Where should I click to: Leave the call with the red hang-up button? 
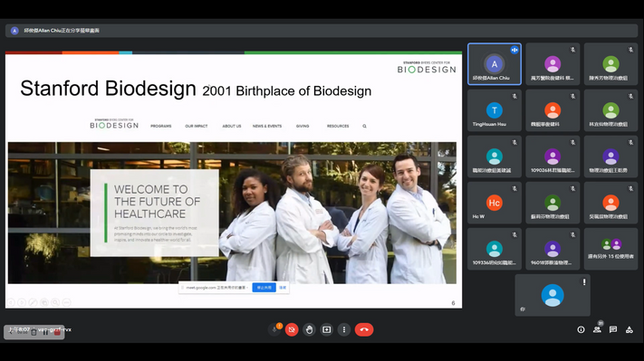(x=364, y=330)
